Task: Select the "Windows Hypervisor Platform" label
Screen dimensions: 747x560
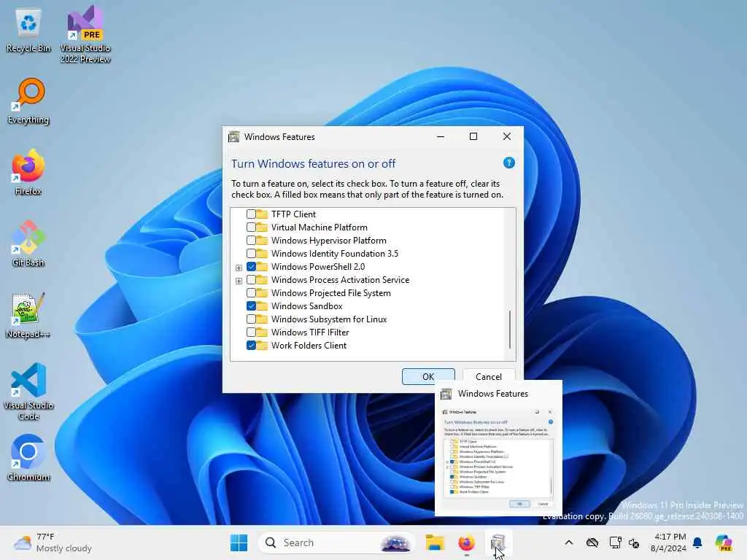Action: click(x=329, y=241)
